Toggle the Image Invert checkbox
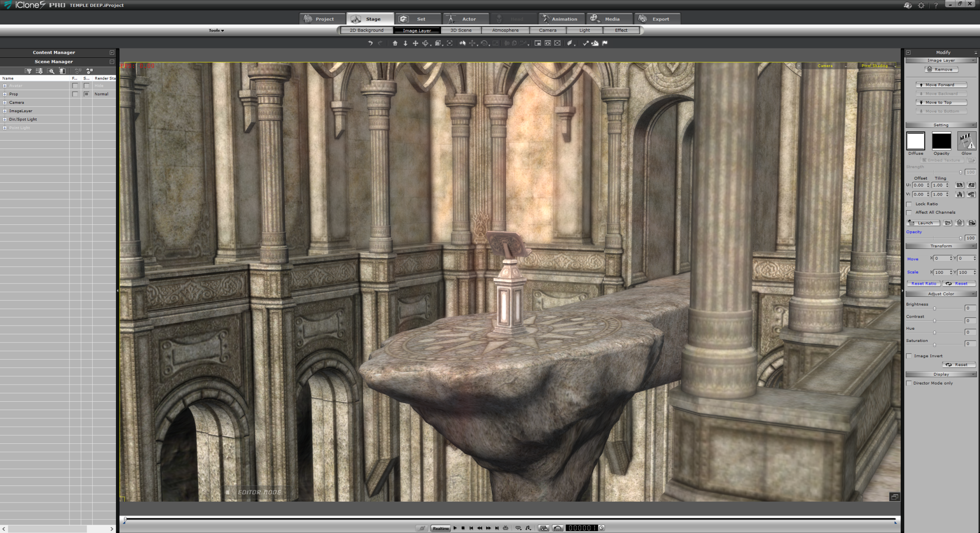Viewport: 980px width, 533px height. [909, 356]
